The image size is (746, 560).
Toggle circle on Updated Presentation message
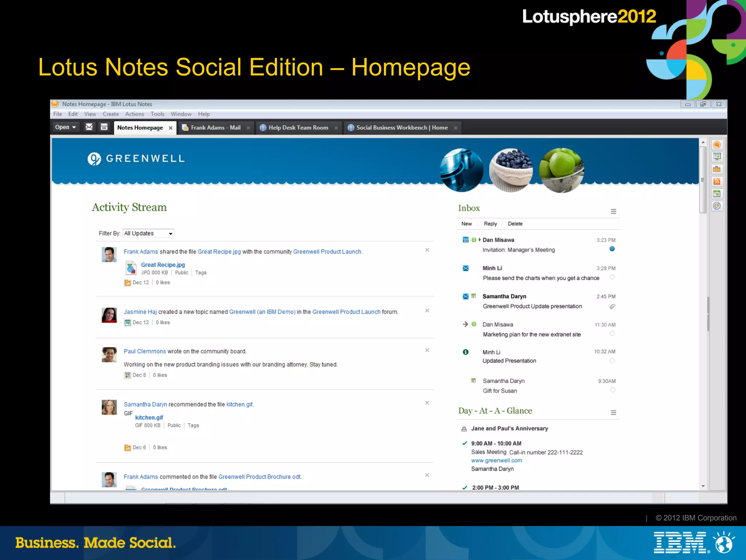(x=612, y=361)
